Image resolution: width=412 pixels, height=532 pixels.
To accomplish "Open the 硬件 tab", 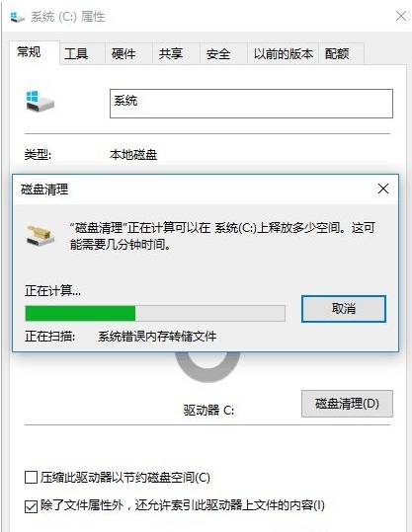I will click(124, 53).
